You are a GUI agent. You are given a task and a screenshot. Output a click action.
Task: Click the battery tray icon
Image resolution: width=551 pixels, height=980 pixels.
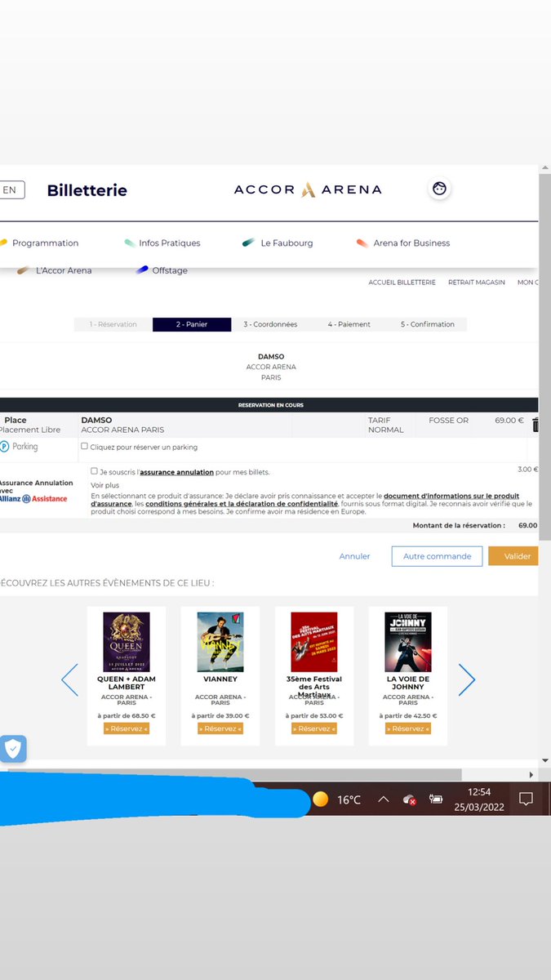point(435,800)
